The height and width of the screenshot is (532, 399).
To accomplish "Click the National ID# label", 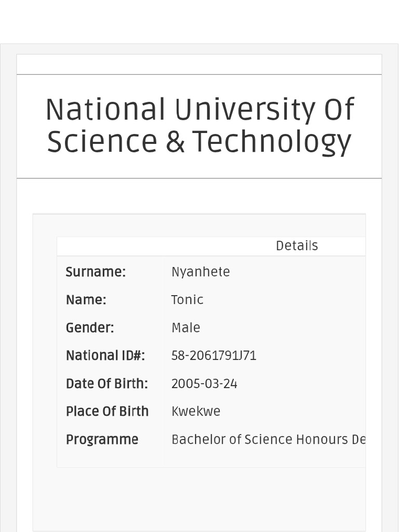I will coord(105,356).
